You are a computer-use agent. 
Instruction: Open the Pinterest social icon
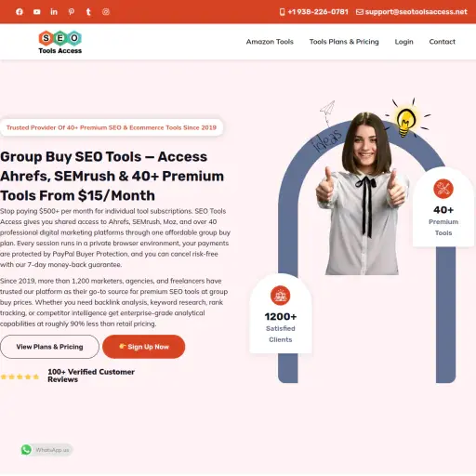click(72, 12)
